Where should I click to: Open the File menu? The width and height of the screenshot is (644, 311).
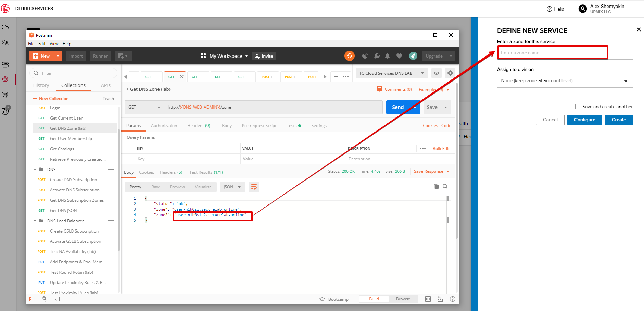[31, 44]
